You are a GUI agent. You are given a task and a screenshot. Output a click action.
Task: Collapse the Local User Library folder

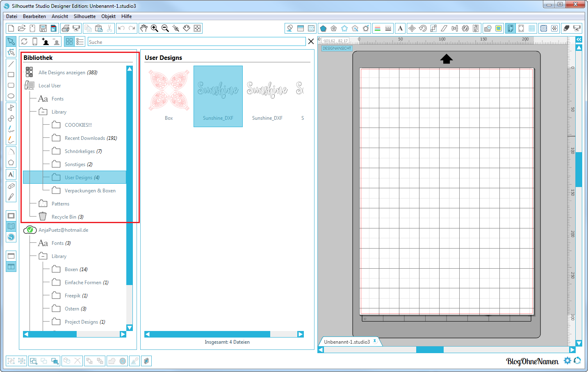[x=43, y=112]
